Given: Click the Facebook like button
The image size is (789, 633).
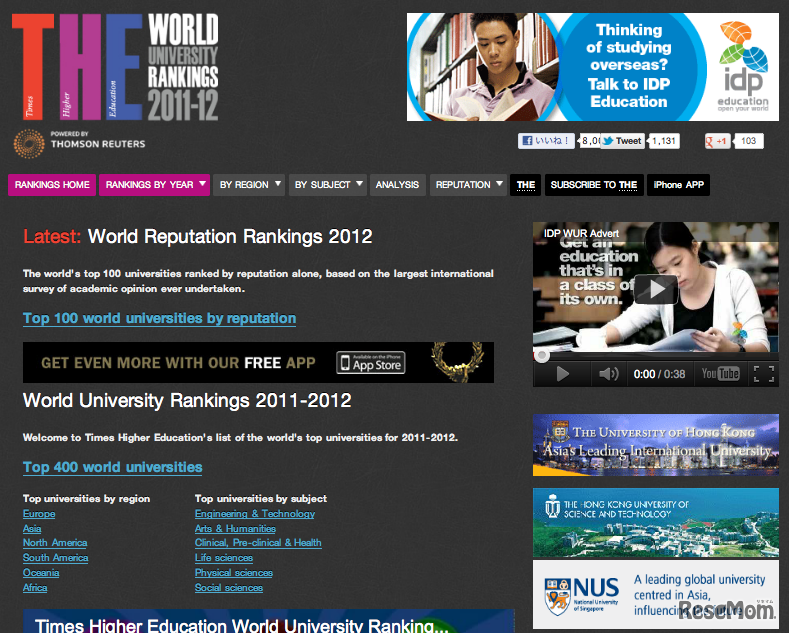Looking at the screenshot, I should point(546,141).
